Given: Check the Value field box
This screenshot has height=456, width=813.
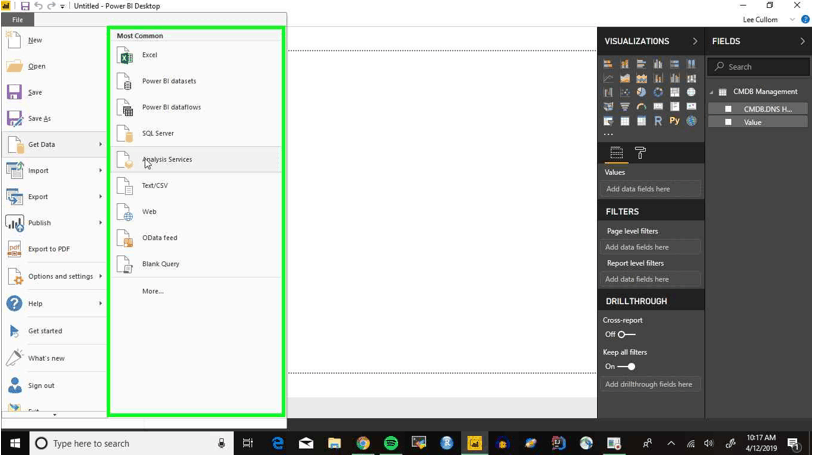Looking at the screenshot, I should pos(728,122).
